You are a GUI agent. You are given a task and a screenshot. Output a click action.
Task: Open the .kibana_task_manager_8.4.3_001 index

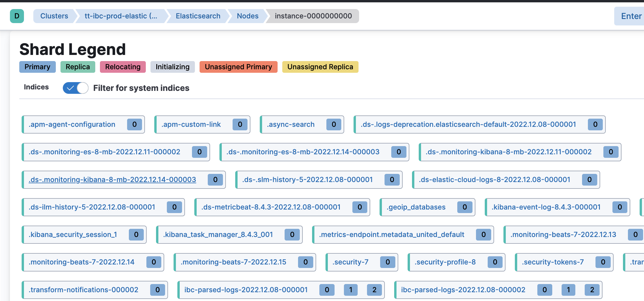pos(218,235)
